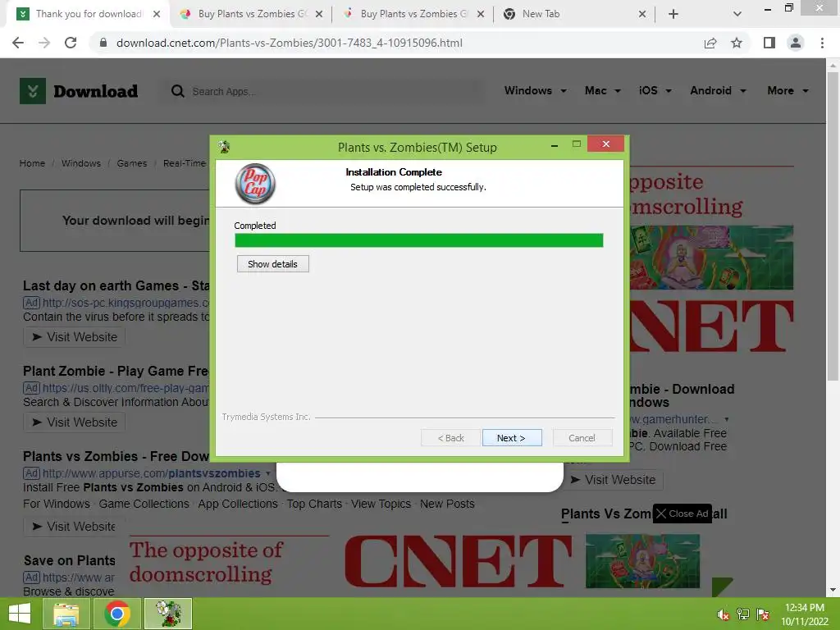Close the 'Thank you for download' tab
The image size is (840, 630).
click(x=157, y=14)
